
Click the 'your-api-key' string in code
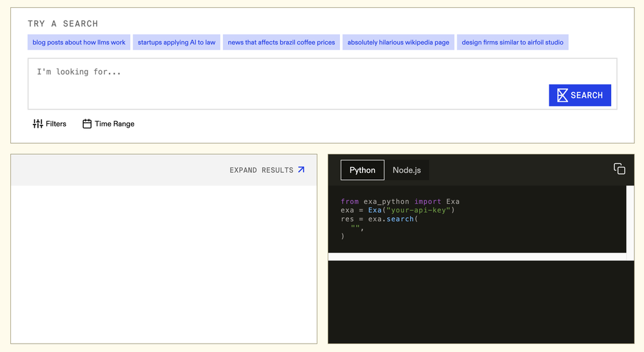coord(419,210)
